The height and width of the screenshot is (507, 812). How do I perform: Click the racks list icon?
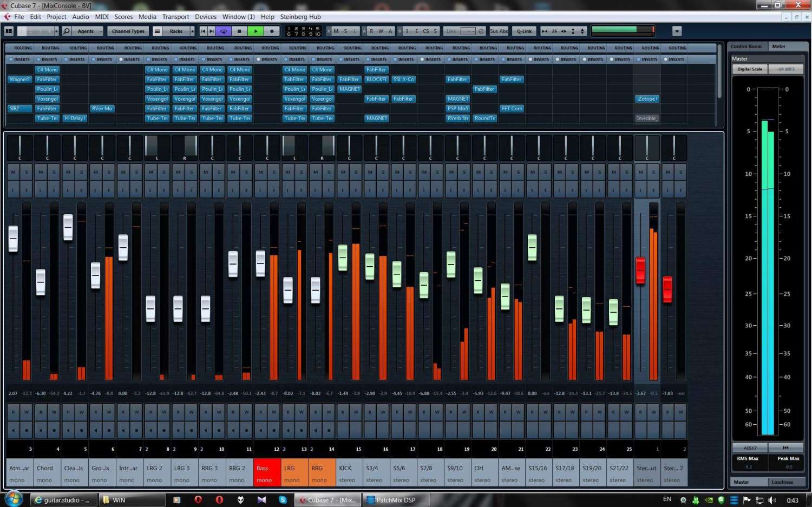(157, 31)
